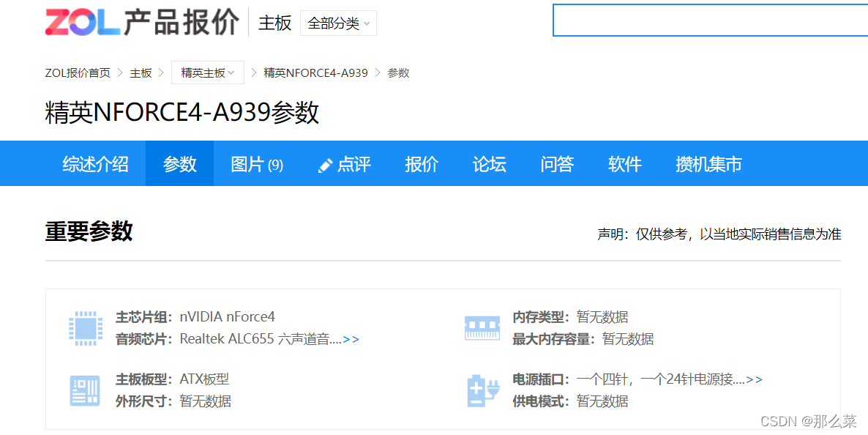Focus the search input field at top

click(710, 21)
